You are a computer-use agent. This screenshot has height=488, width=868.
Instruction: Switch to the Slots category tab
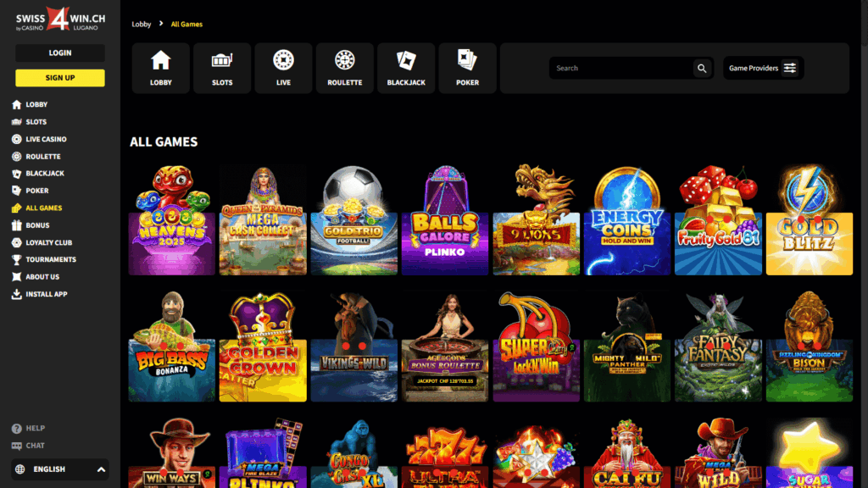[222, 68]
